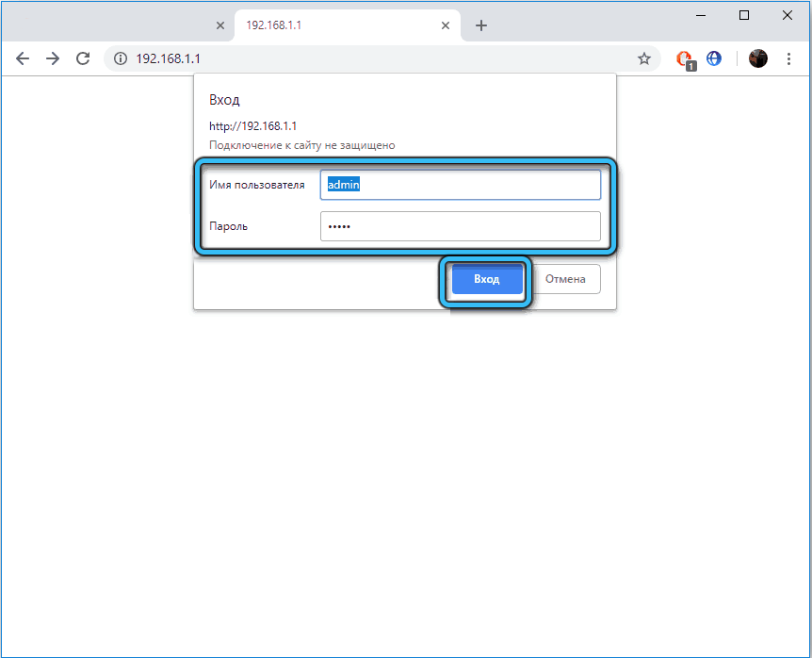Click the forward navigation arrow
The image size is (812, 658).
(x=53, y=58)
